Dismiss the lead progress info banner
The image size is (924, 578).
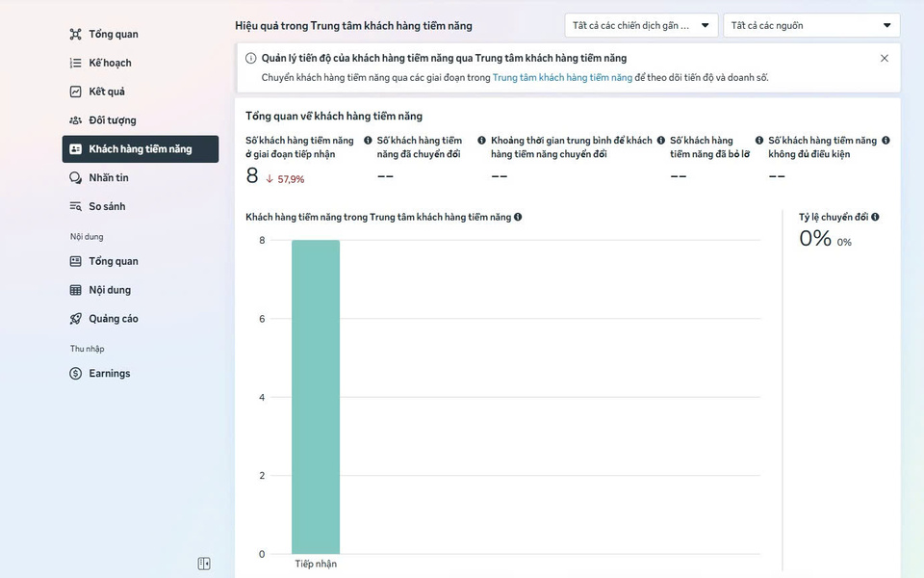885,59
